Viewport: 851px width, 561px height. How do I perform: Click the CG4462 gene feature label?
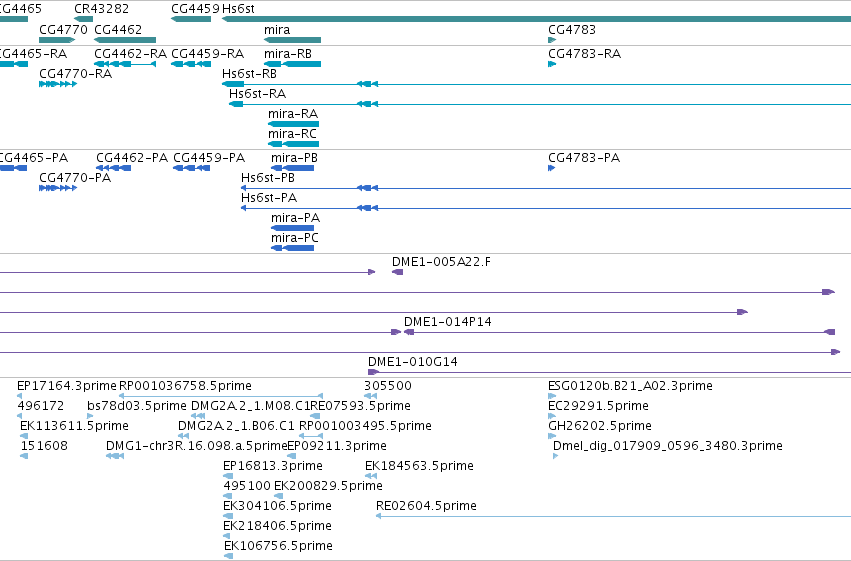tap(118, 29)
